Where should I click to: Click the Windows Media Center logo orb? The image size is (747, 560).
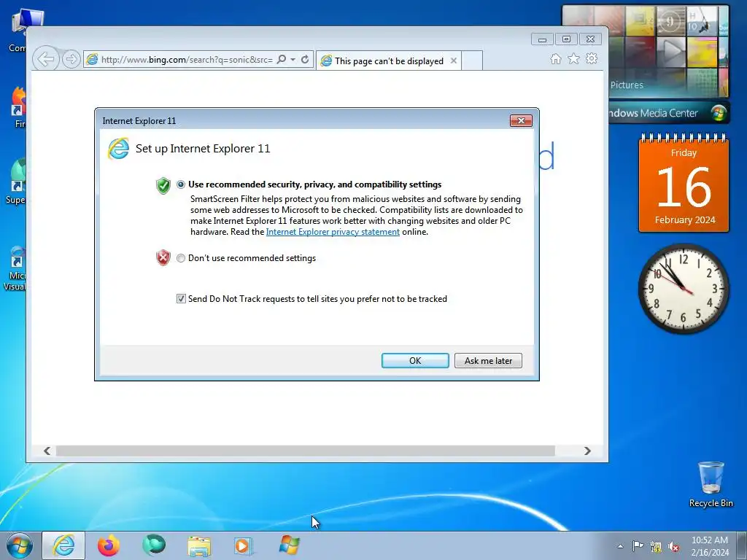tap(719, 113)
